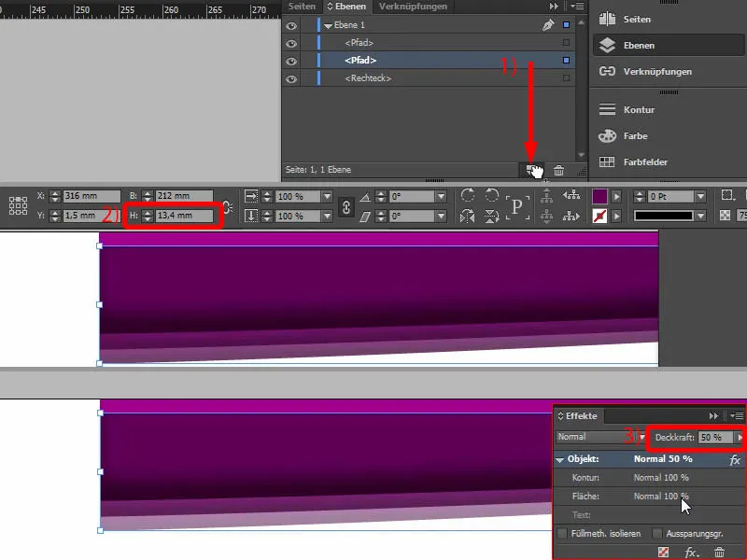Open the scale X percentage dropdown
Screen dimensions: 747x560
pyautogui.click(x=327, y=196)
